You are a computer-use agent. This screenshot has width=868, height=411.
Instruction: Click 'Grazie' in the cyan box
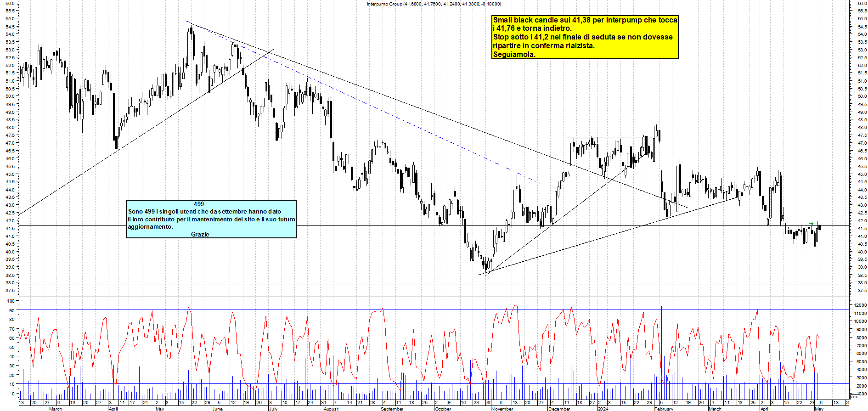point(200,234)
